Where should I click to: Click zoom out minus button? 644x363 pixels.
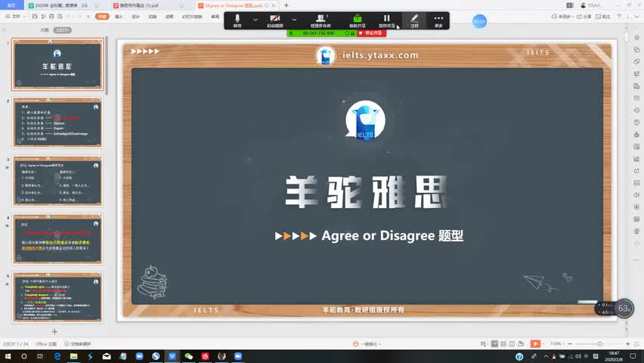[x=570, y=343]
